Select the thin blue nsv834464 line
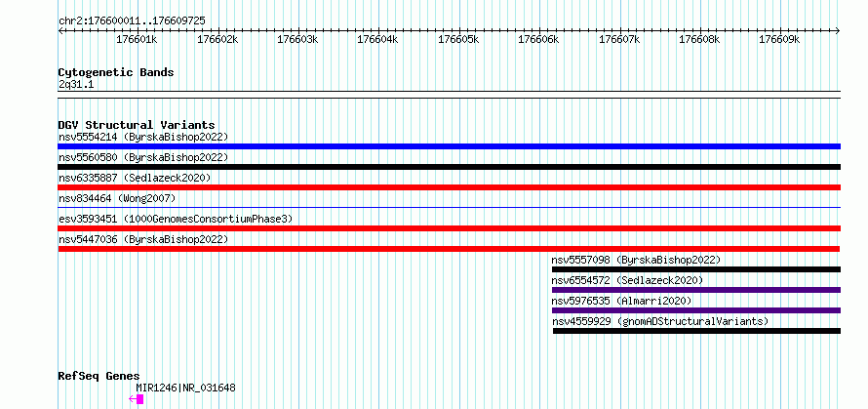The width and height of the screenshot is (868, 409). point(449,208)
